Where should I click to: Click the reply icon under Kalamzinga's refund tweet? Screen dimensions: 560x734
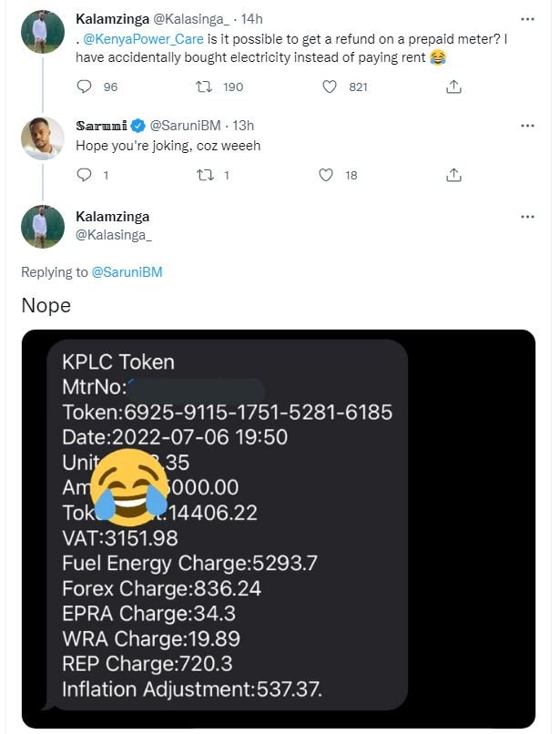pyautogui.click(x=83, y=87)
